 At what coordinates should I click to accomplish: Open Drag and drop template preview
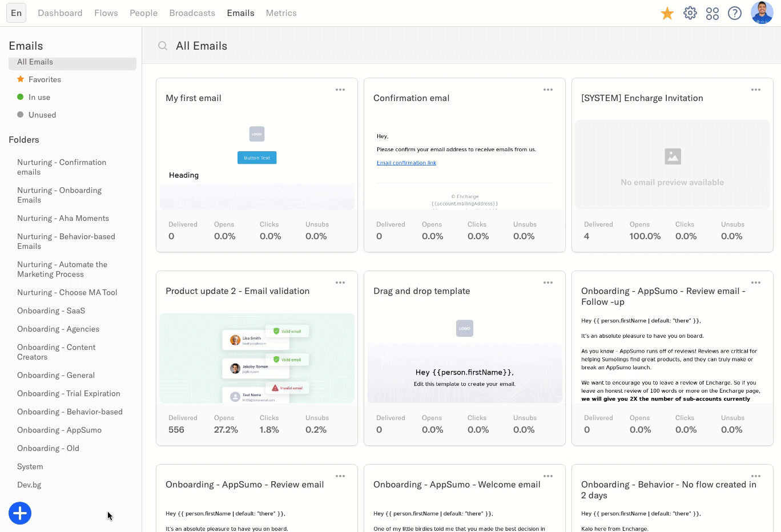[465, 358]
